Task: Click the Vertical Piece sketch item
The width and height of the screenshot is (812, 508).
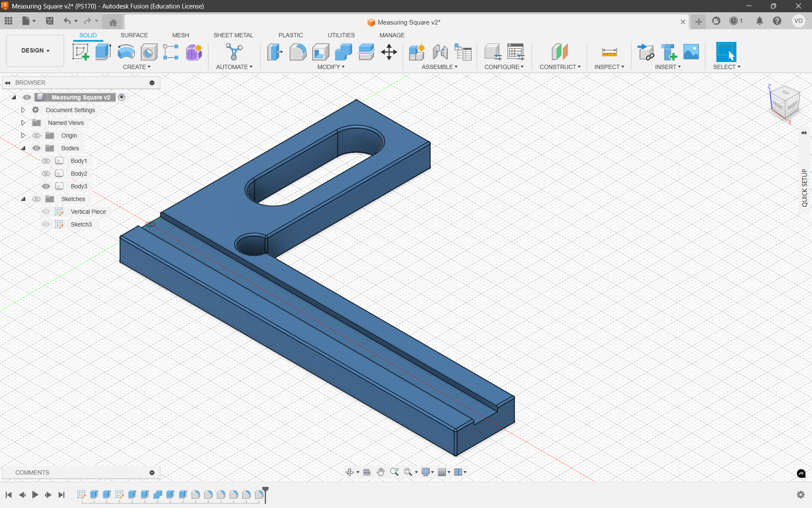Action: point(88,212)
